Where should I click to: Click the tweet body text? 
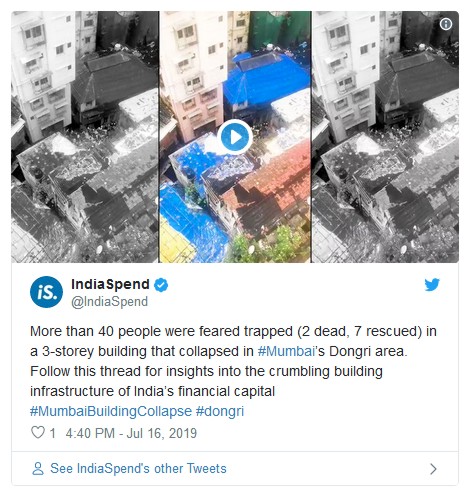(x=233, y=361)
